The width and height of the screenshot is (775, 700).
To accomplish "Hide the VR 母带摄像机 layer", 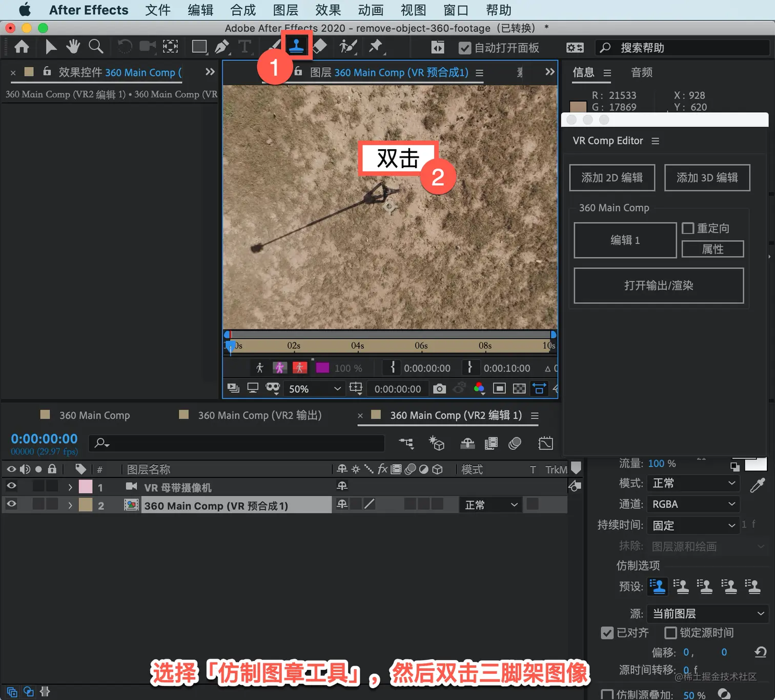I will (x=11, y=486).
